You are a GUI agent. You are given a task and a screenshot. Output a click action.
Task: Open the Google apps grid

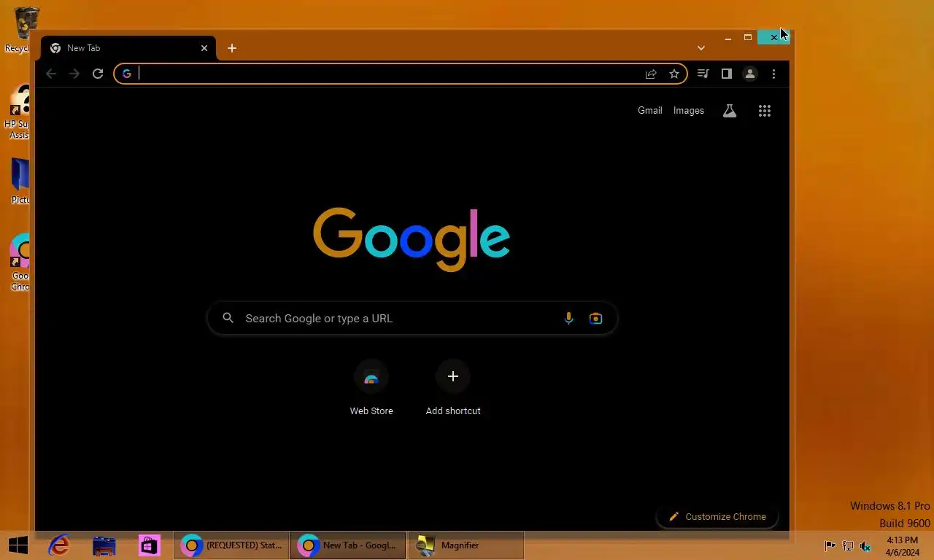[765, 111]
